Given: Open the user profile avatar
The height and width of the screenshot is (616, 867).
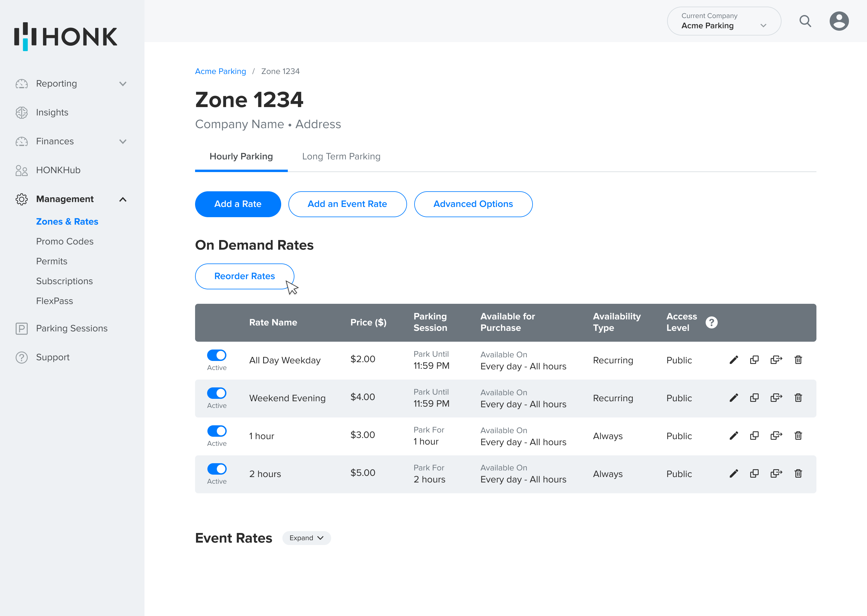Looking at the screenshot, I should click(x=838, y=21).
